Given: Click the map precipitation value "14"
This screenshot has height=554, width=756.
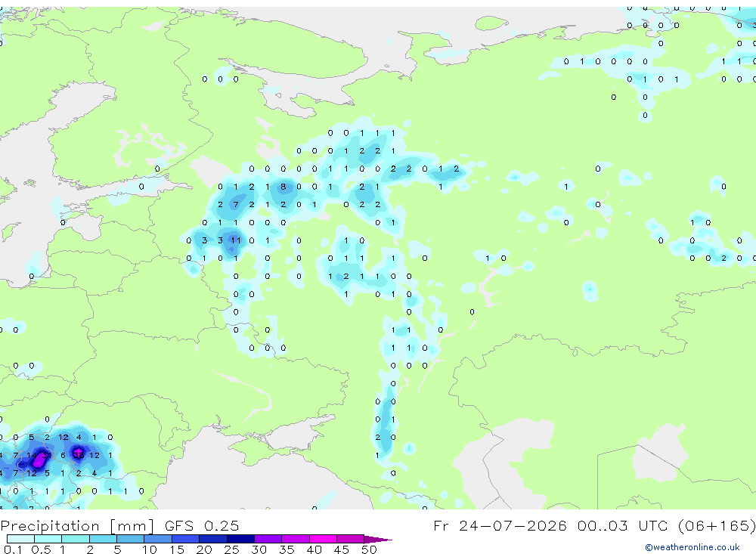Looking at the screenshot, I should point(31,455).
